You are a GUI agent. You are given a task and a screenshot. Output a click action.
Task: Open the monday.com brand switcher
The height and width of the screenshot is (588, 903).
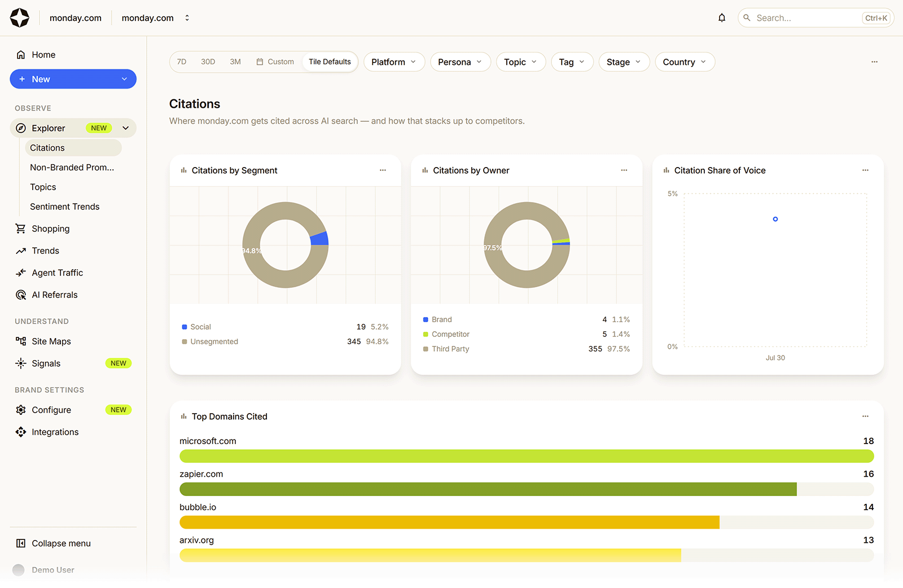tap(156, 18)
